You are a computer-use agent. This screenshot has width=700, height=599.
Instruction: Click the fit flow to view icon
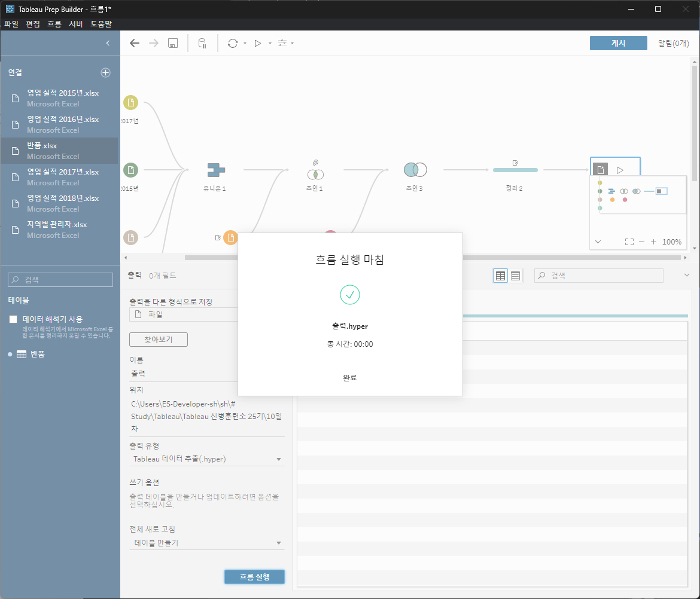point(629,242)
